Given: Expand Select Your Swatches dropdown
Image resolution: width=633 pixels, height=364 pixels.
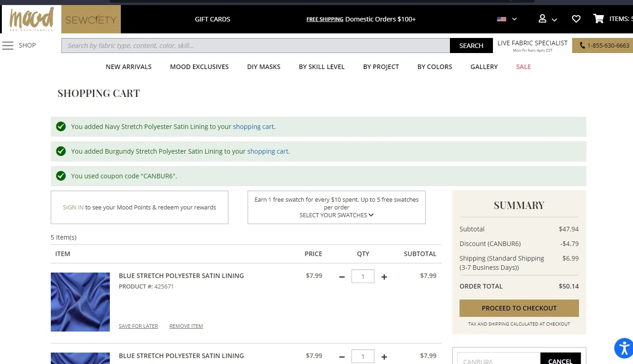Looking at the screenshot, I should click(x=336, y=215).
